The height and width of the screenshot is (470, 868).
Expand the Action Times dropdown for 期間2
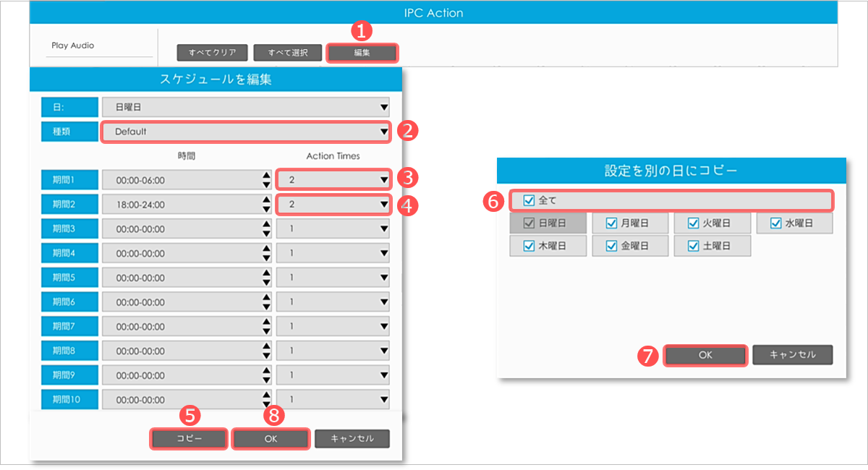tap(333, 205)
